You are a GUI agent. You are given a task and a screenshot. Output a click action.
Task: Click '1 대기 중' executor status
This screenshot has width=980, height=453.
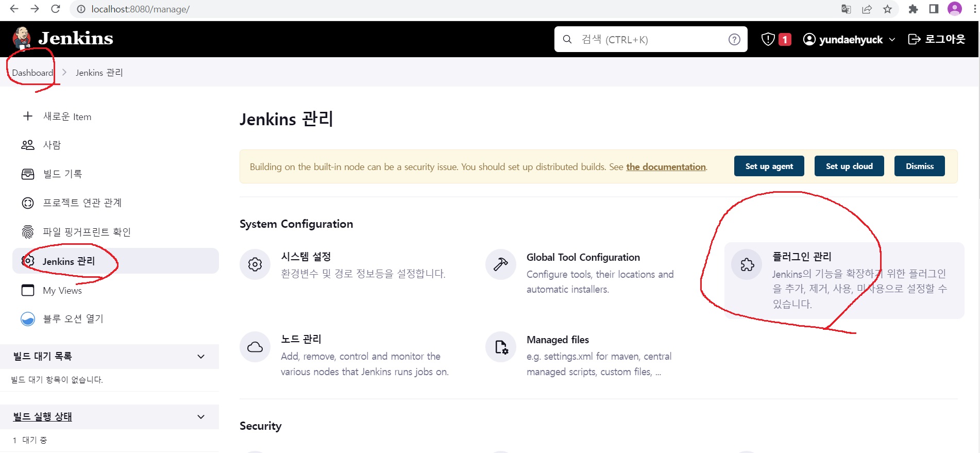[30, 440]
